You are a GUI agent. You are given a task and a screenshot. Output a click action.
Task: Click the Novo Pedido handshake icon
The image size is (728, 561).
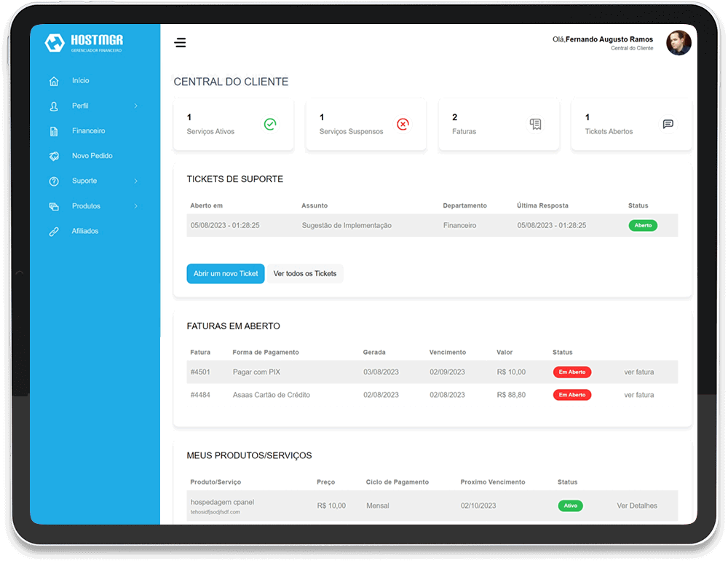(x=54, y=156)
